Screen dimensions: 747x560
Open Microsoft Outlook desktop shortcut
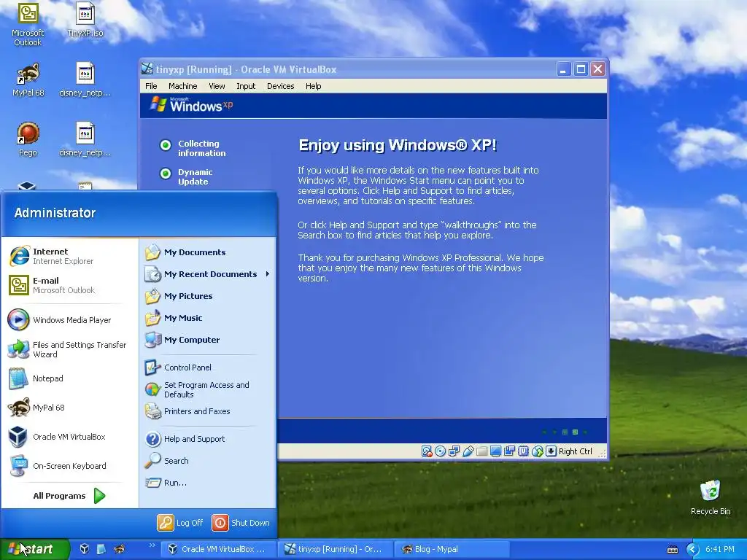tap(28, 25)
